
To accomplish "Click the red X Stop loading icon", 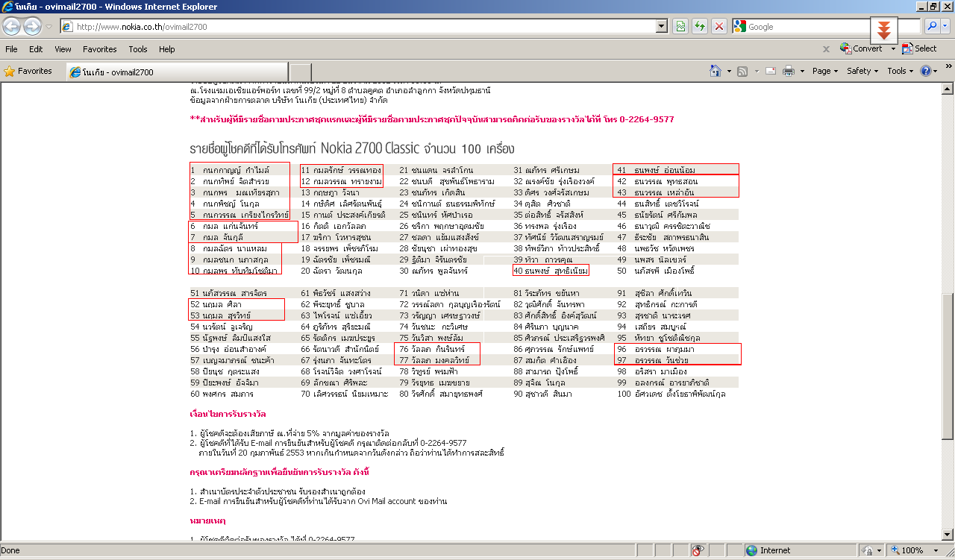I will pyautogui.click(x=719, y=26).
